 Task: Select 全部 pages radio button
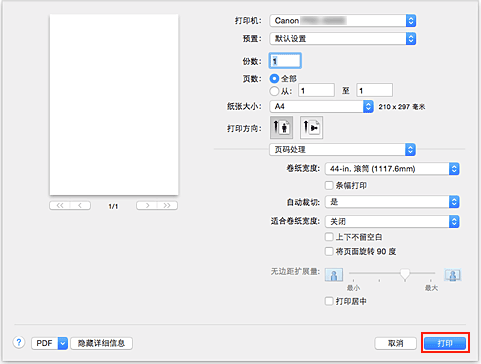point(274,79)
